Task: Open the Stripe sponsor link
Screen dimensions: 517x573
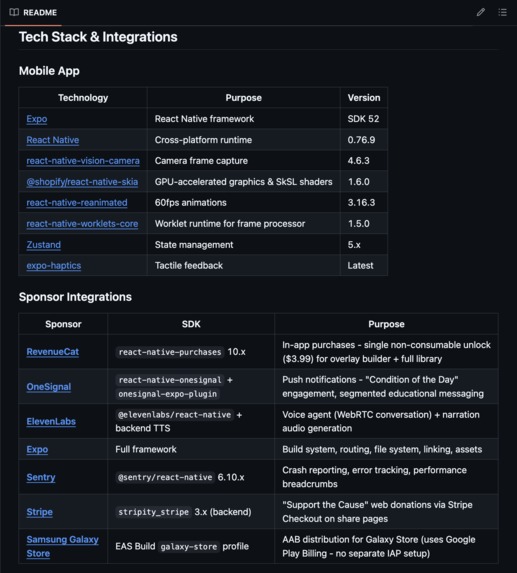Action: [x=39, y=512]
